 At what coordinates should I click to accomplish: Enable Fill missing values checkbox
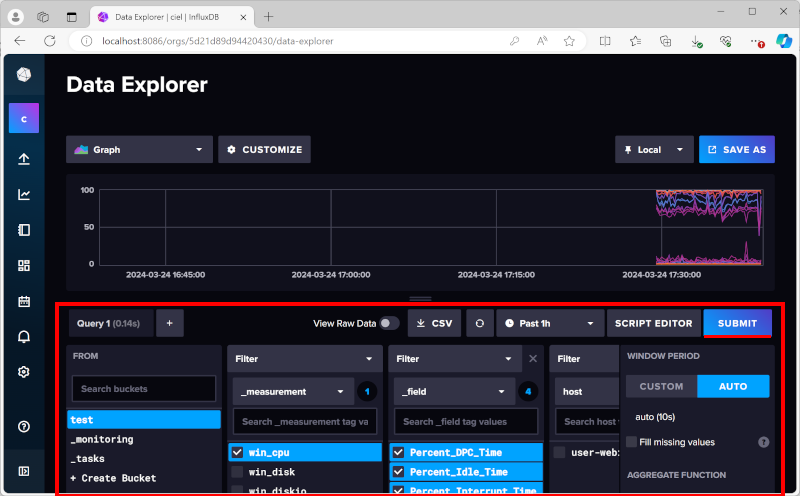coord(632,442)
